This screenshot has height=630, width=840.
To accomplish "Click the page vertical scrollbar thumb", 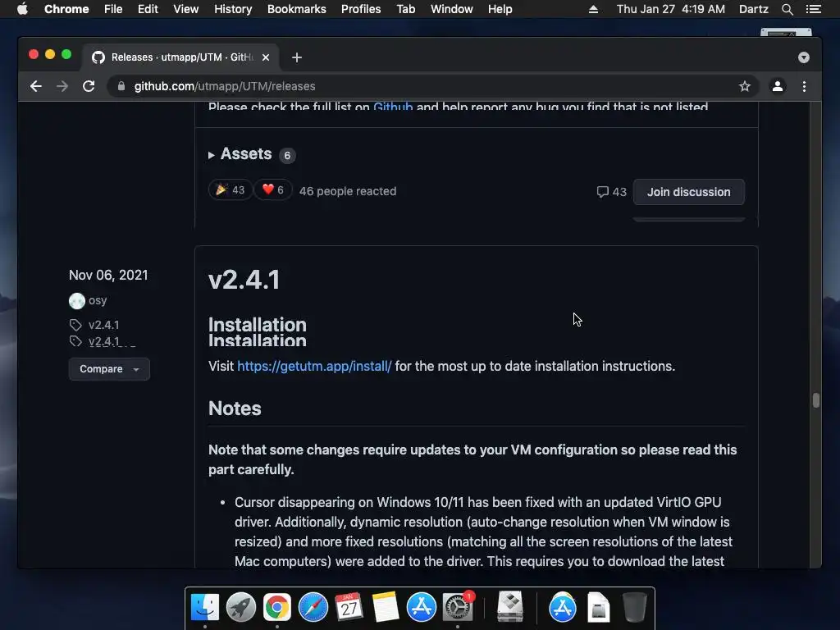I will pos(815,400).
